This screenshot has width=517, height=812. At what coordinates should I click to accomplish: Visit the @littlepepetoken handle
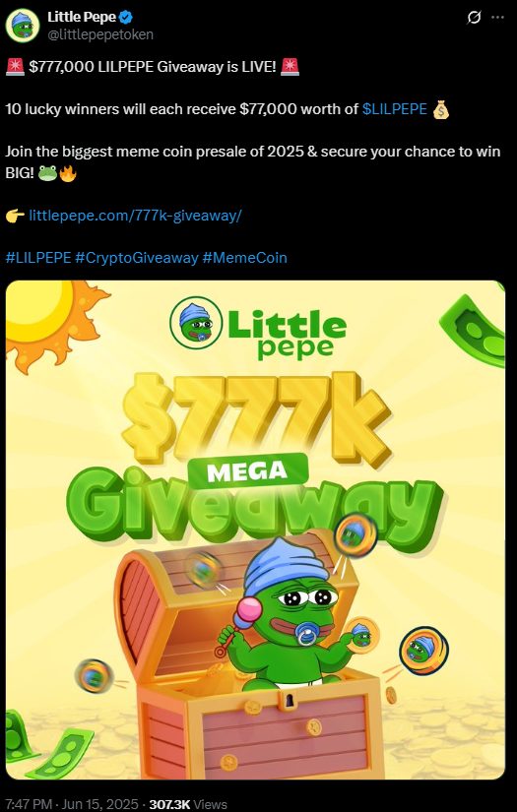click(x=100, y=34)
